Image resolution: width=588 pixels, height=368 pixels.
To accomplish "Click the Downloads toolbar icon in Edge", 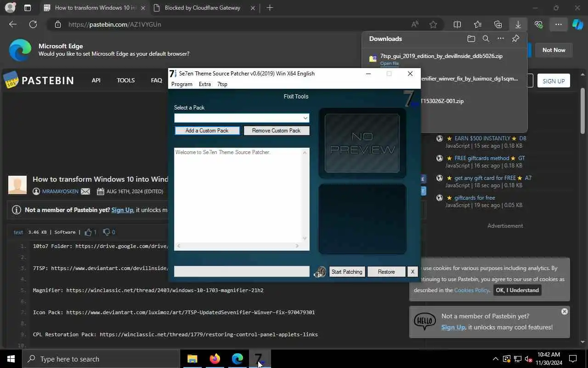I will pos(518,24).
